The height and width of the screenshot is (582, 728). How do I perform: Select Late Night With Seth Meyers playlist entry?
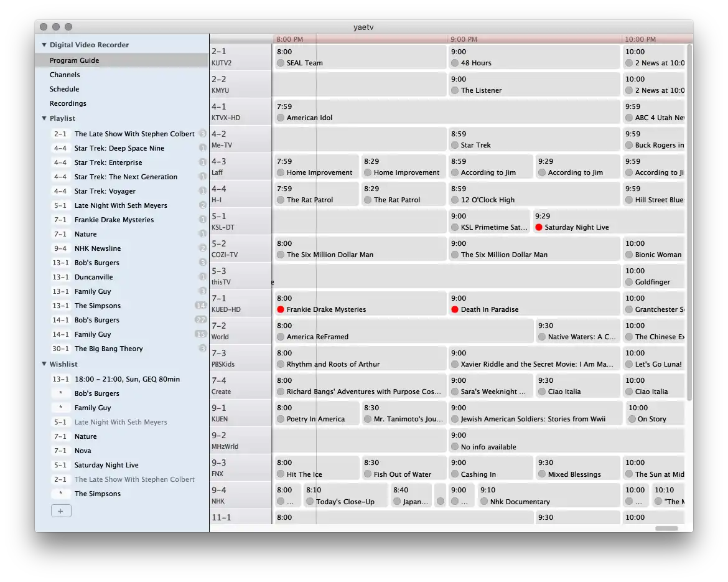coord(121,205)
